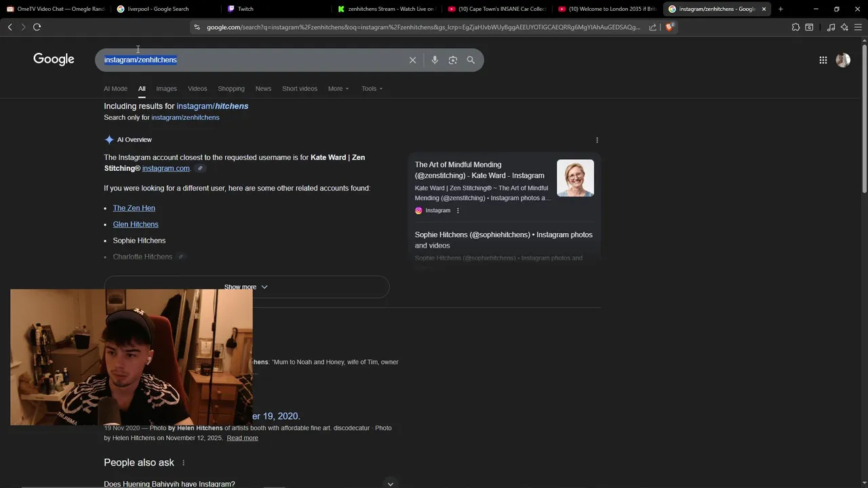Search by image with the lens icon
868x488 pixels.
coord(453,60)
